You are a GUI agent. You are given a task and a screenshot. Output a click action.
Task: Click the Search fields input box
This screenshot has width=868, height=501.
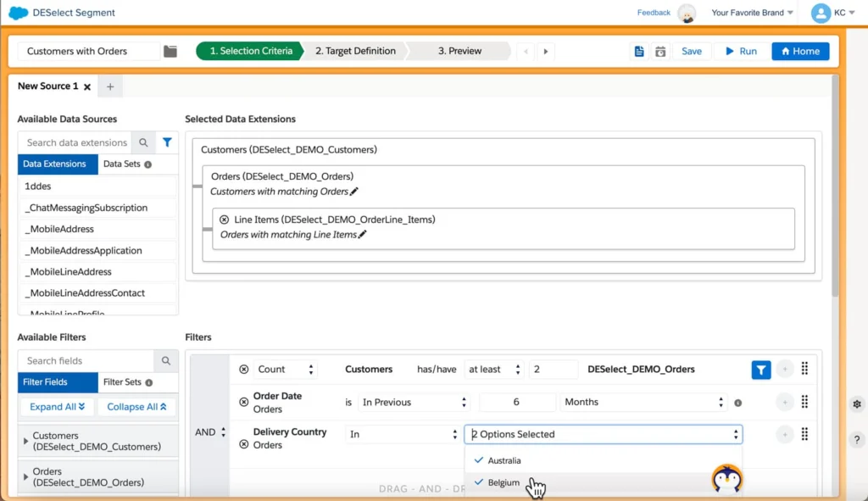86,360
